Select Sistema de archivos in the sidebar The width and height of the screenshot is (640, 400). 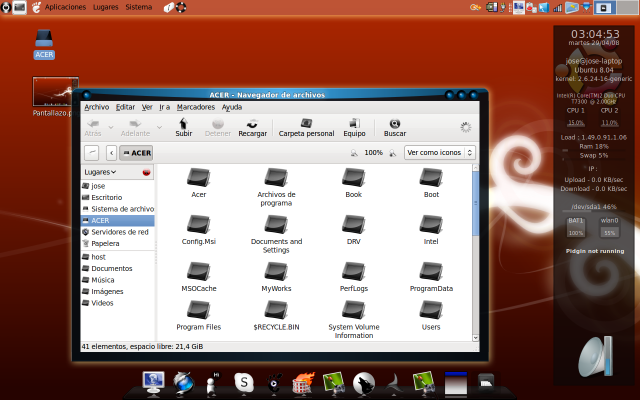[x=118, y=209]
